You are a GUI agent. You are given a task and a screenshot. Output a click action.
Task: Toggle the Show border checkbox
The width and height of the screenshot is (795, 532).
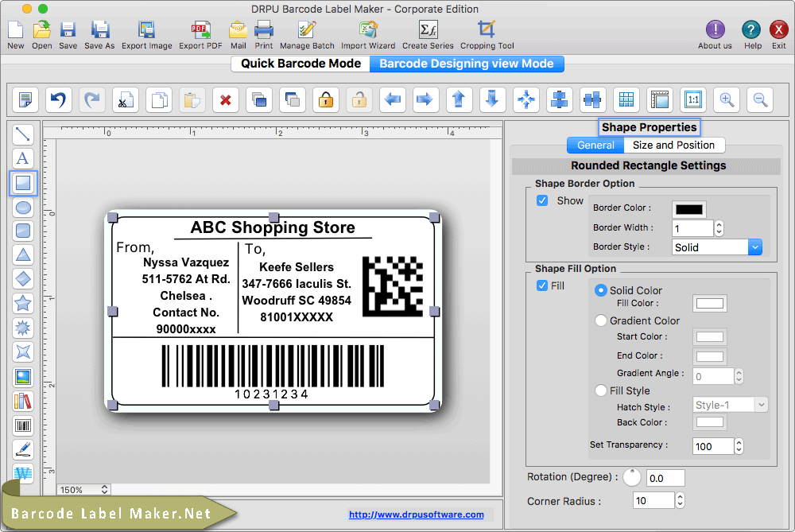[x=542, y=200]
